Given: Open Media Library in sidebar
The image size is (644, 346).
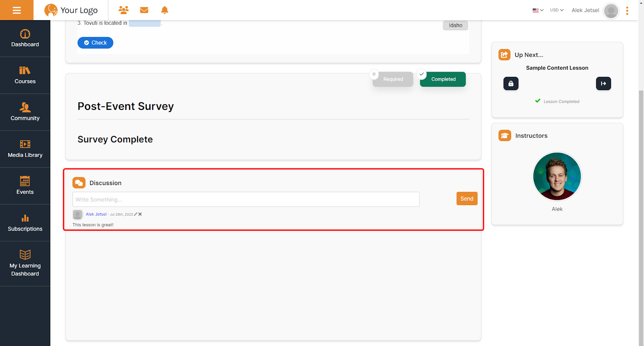Looking at the screenshot, I should click(25, 149).
